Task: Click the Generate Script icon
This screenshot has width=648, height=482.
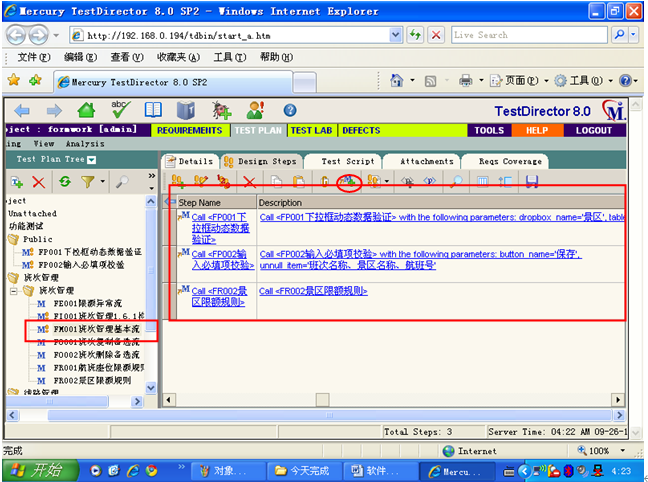Action: pos(374,181)
